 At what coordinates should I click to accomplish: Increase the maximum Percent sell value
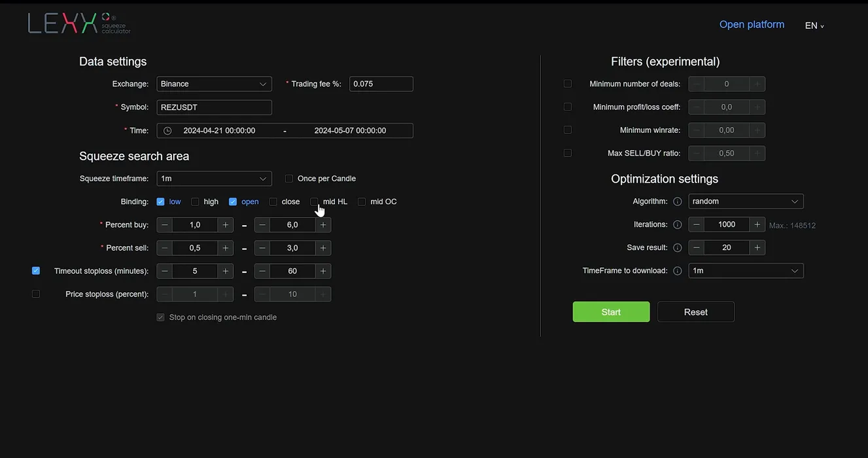pyautogui.click(x=323, y=248)
